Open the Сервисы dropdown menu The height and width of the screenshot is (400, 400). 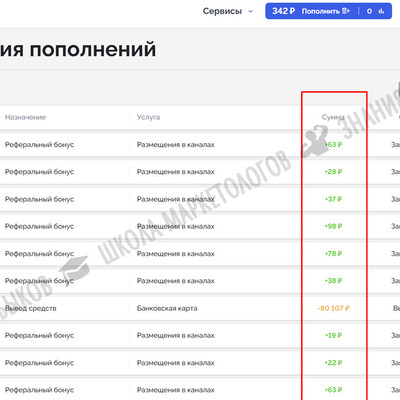pos(228,11)
